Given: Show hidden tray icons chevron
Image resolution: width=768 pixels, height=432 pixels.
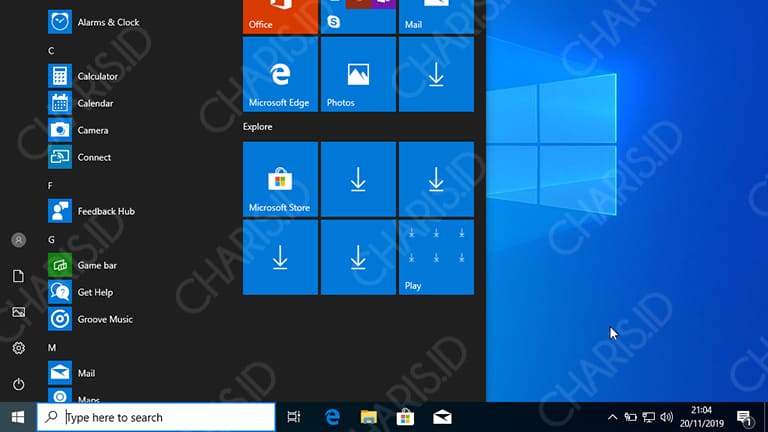Looking at the screenshot, I should click(x=612, y=417).
